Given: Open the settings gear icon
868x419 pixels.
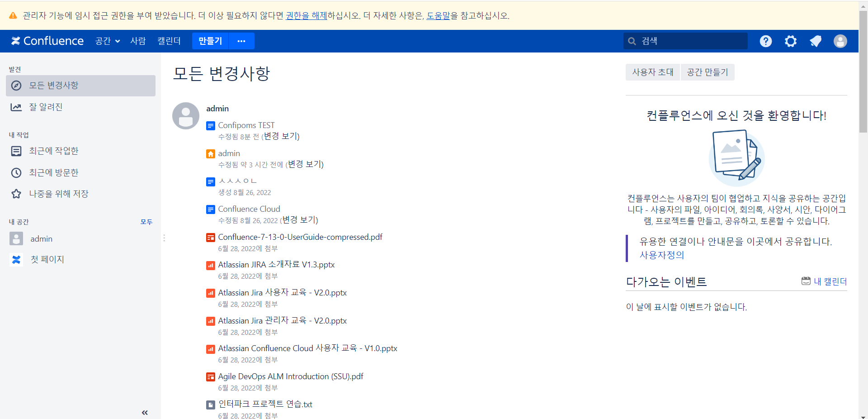Looking at the screenshot, I should pos(791,41).
